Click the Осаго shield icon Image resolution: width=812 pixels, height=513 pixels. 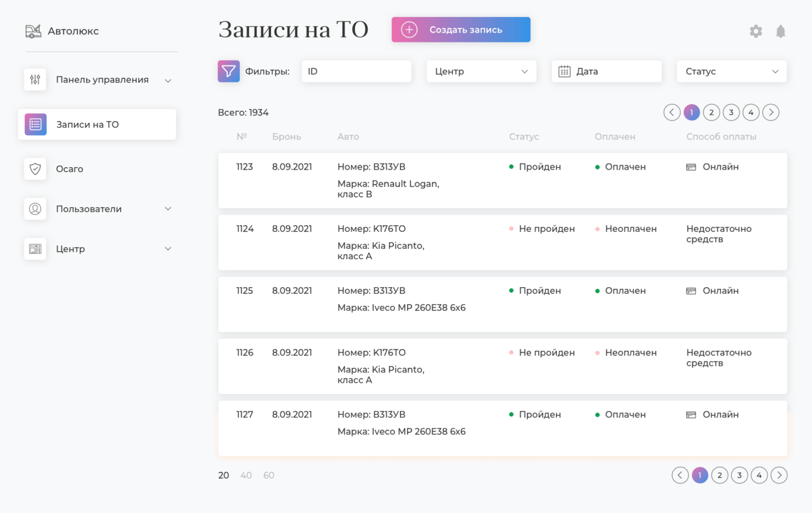pos(35,169)
